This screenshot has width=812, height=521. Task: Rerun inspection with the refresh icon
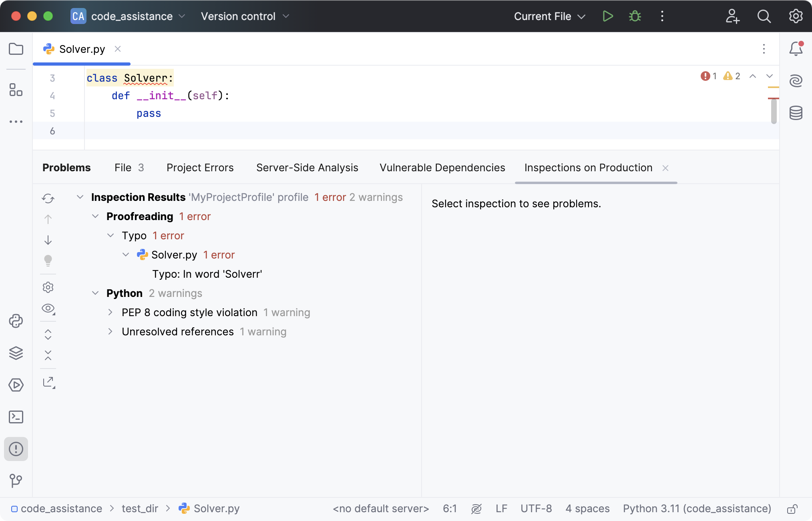point(48,198)
